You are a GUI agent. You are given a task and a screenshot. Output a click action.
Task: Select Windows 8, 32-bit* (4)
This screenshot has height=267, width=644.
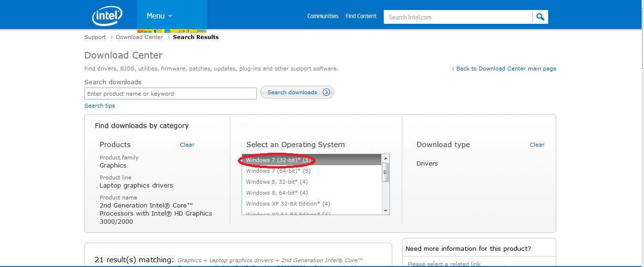pos(312,182)
